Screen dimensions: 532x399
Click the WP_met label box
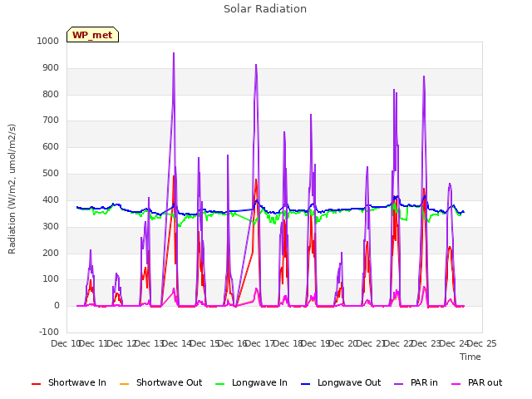coord(92,35)
